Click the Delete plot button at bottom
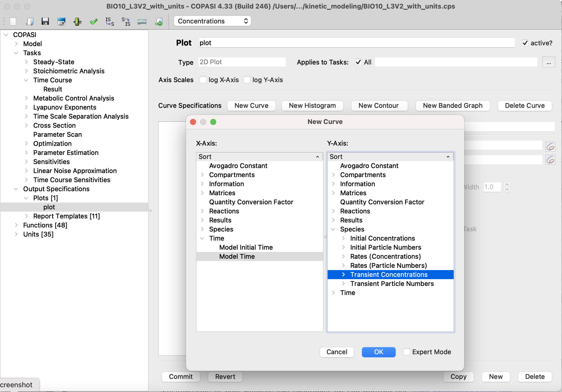Viewport: 562px width, 392px height. click(x=535, y=377)
